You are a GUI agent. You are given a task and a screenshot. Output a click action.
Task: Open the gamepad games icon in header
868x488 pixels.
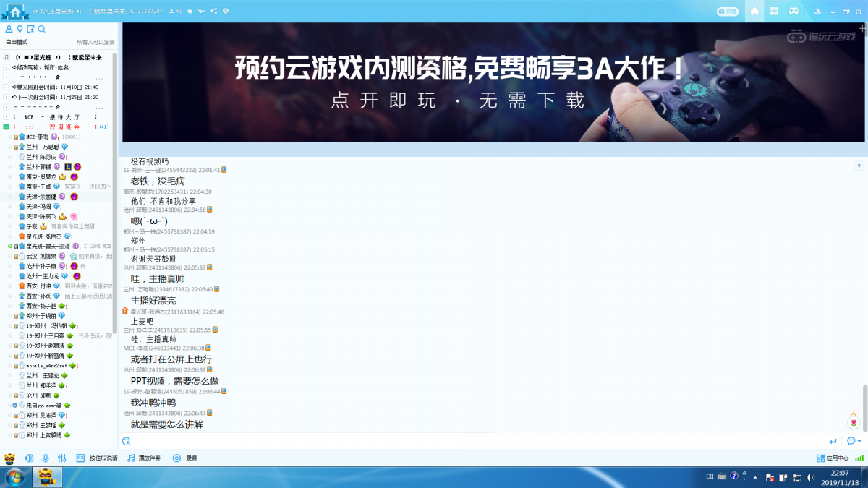tap(793, 12)
